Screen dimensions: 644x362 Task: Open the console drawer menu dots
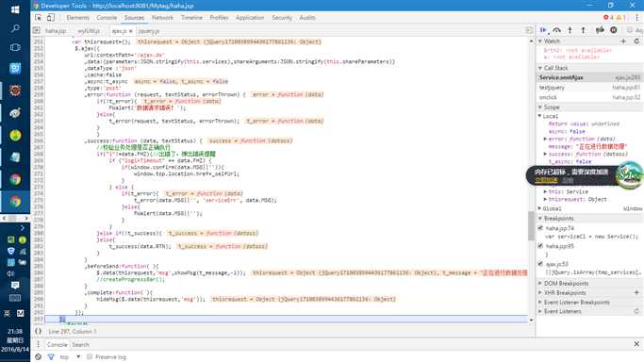[x=39, y=344]
